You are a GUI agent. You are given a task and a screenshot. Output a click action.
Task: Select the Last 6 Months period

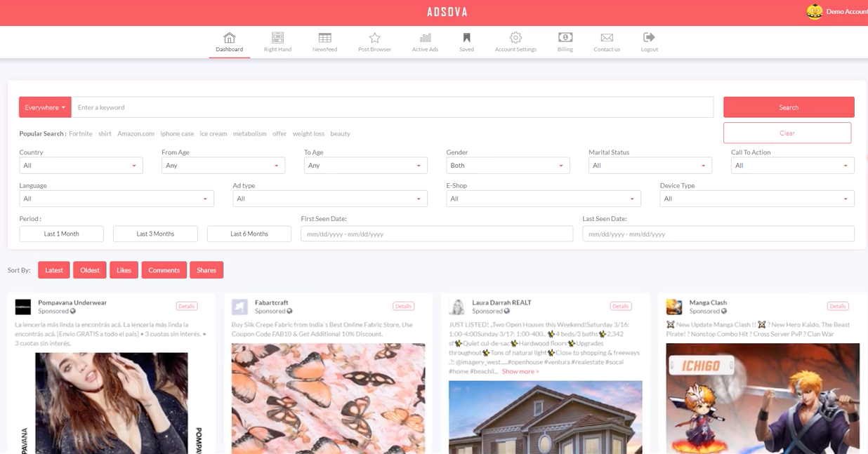(x=249, y=234)
